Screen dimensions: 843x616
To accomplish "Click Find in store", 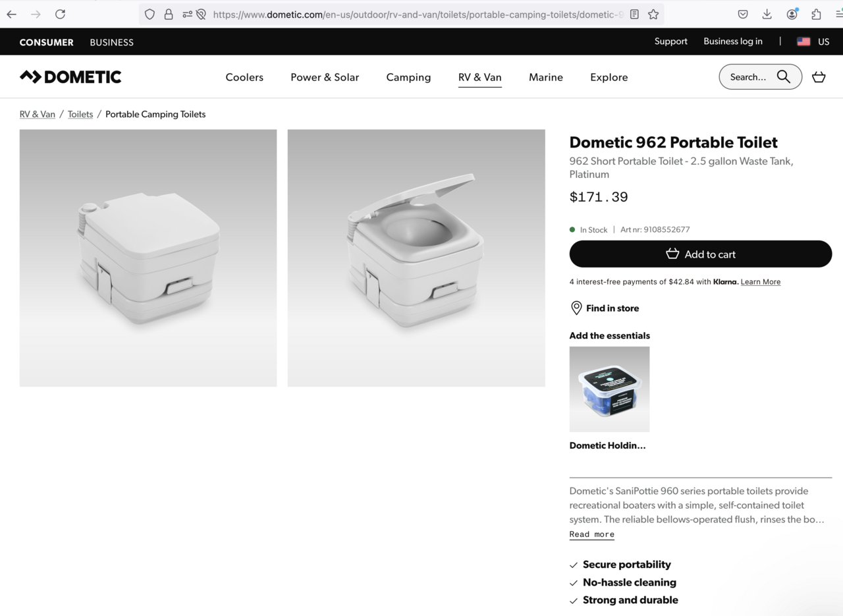I will (604, 308).
